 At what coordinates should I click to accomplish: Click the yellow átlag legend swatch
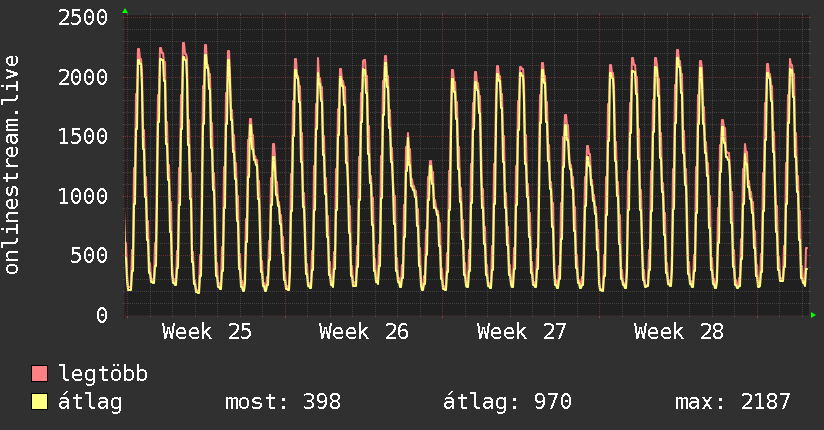(x=39, y=402)
